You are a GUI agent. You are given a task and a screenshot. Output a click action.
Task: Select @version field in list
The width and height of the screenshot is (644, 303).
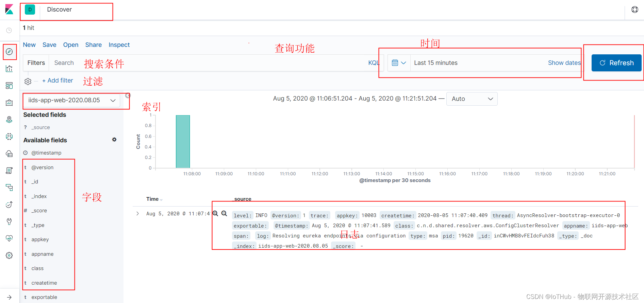pos(43,167)
